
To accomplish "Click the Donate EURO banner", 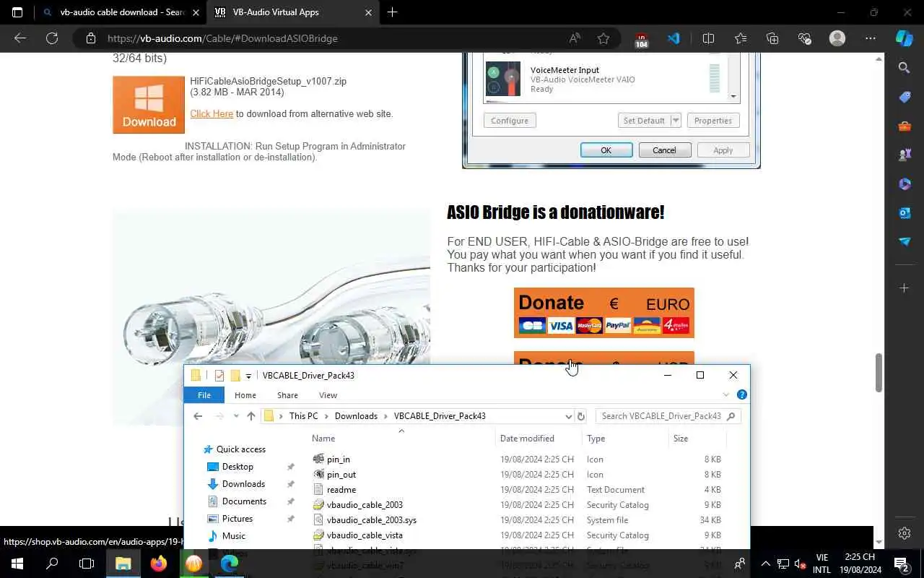I will click(603, 312).
